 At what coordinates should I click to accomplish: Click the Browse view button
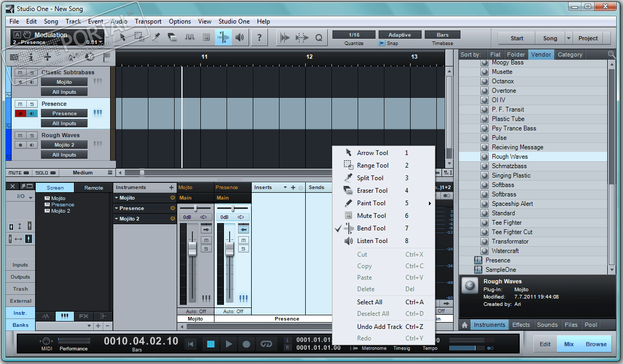coord(596,344)
